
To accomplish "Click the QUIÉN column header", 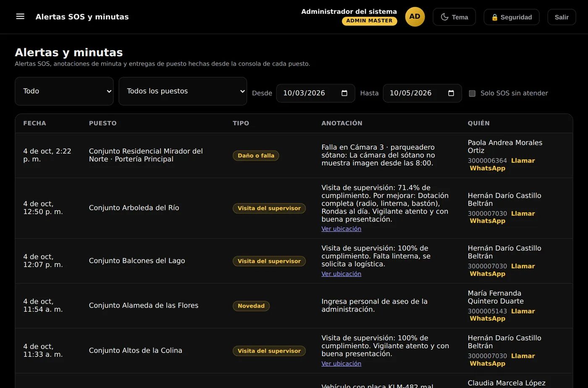I will point(478,123).
